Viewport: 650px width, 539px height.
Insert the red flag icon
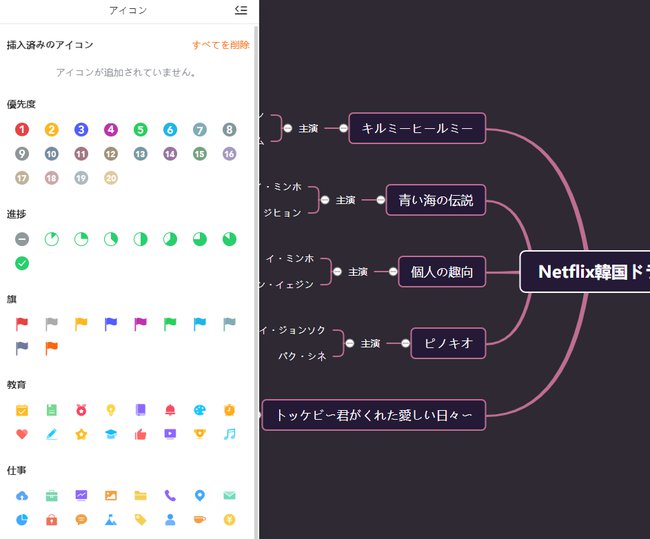coord(22,324)
